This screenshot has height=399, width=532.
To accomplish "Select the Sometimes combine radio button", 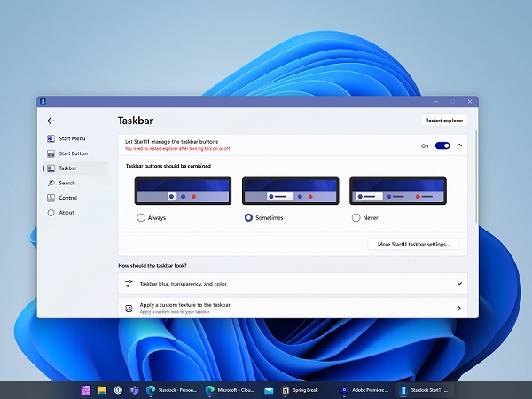I will tap(248, 217).
